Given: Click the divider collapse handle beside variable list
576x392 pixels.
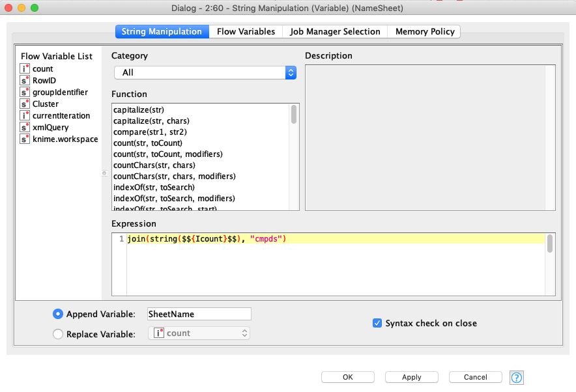Looking at the screenshot, I should pos(104,173).
